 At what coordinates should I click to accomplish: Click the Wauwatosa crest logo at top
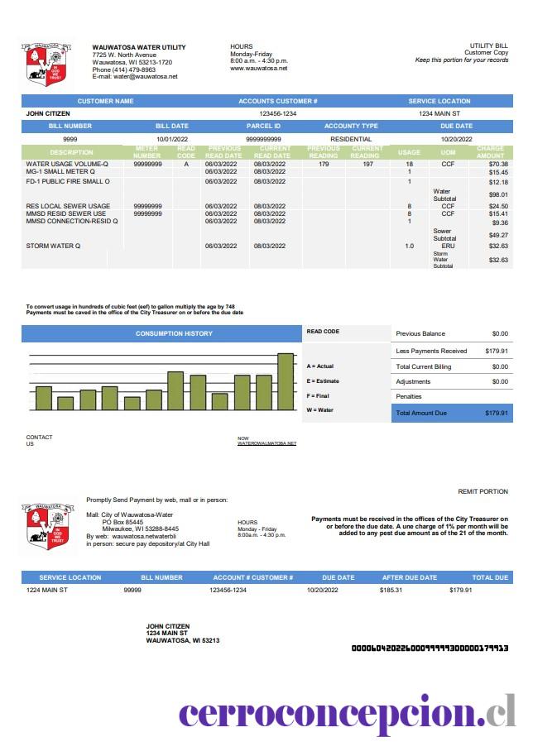(46, 64)
